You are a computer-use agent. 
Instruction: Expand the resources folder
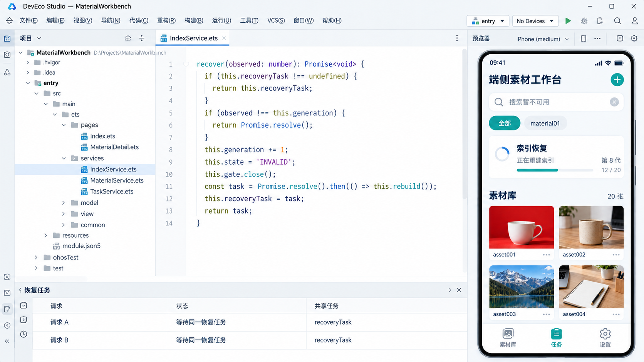point(46,235)
